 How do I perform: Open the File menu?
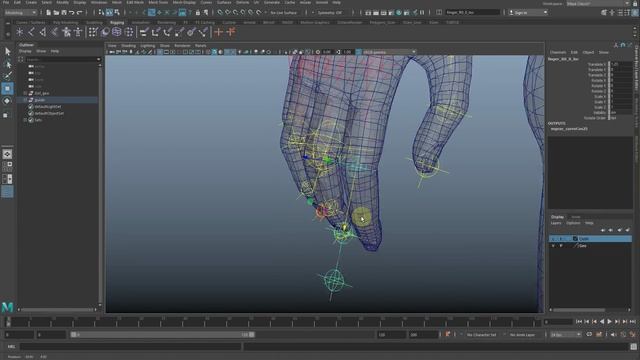coord(6,2)
